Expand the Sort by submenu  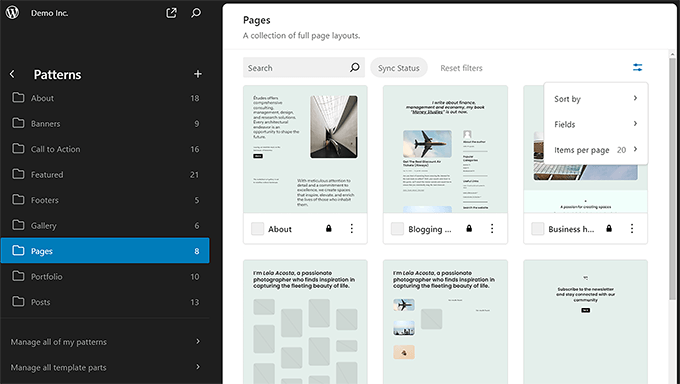[x=596, y=98]
